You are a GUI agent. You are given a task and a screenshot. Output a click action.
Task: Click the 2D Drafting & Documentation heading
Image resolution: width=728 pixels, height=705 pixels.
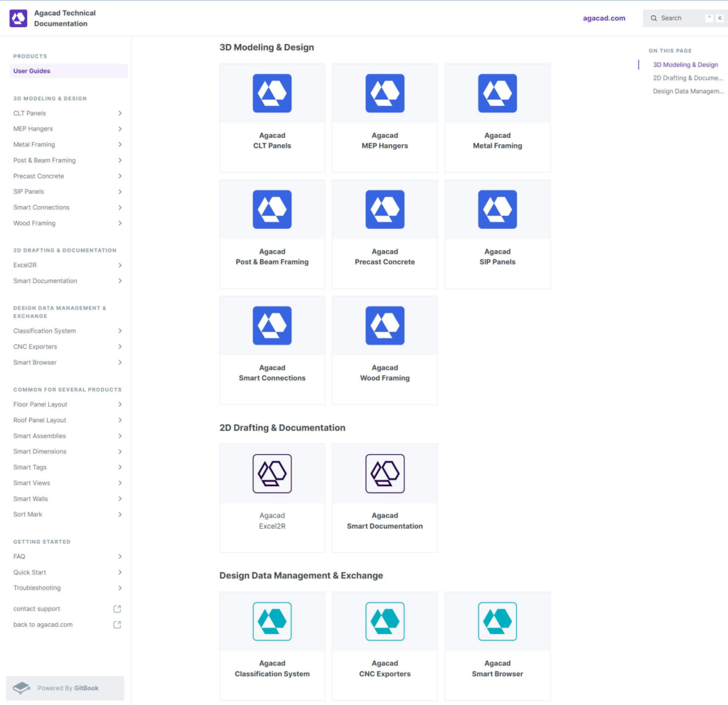click(x=282, y=428)
